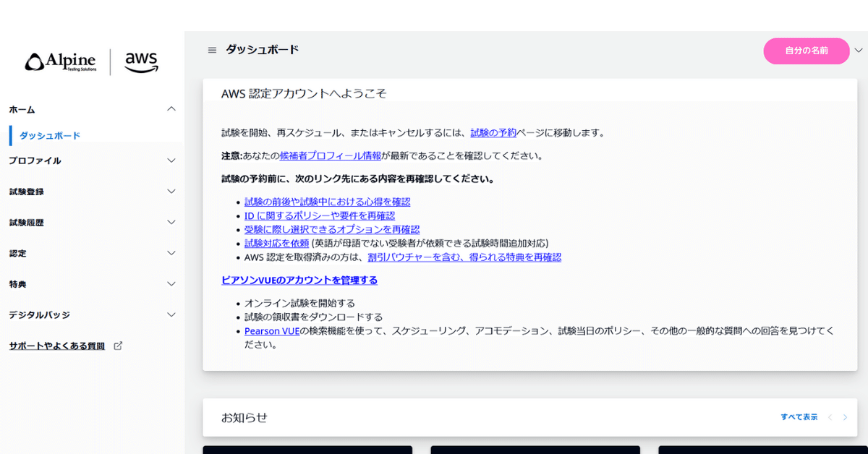Click the ホーム menu label

coord(22,109)
